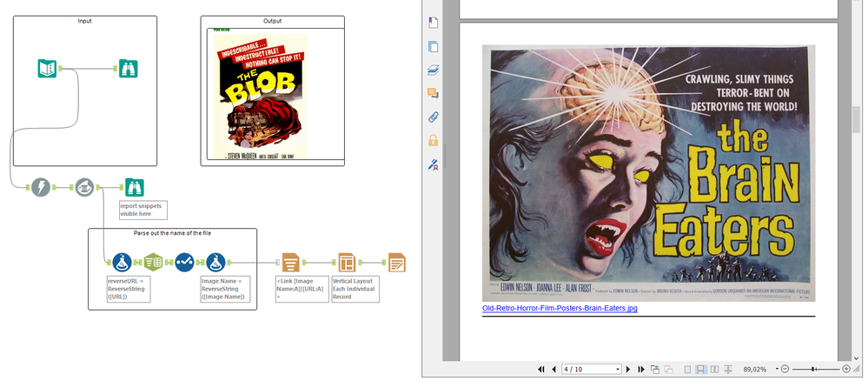Click the Brain Eaters poster image
Image resolution: width=868 pixels, height=381 pixels.
pyautogui.click(x=648, y=174)
